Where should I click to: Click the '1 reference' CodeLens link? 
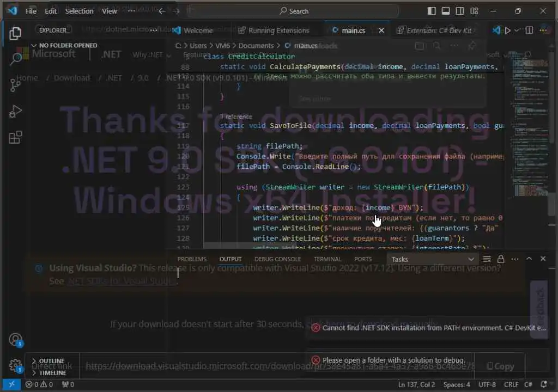pos(236,117)
